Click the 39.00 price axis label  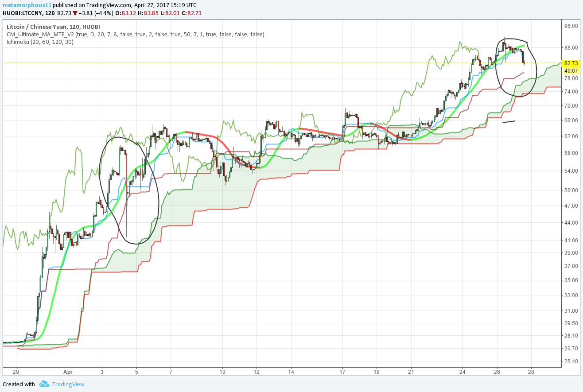[571, 252]
